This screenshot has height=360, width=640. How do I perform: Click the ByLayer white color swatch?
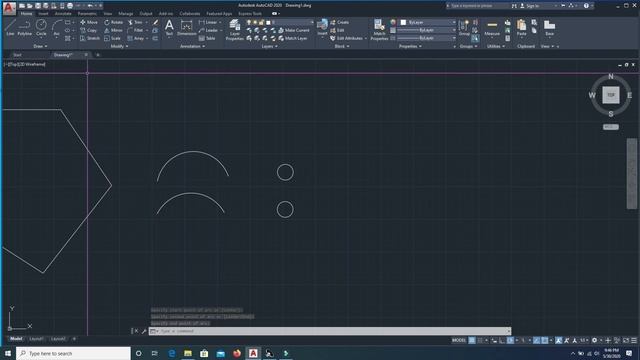[x=403, y=22]
